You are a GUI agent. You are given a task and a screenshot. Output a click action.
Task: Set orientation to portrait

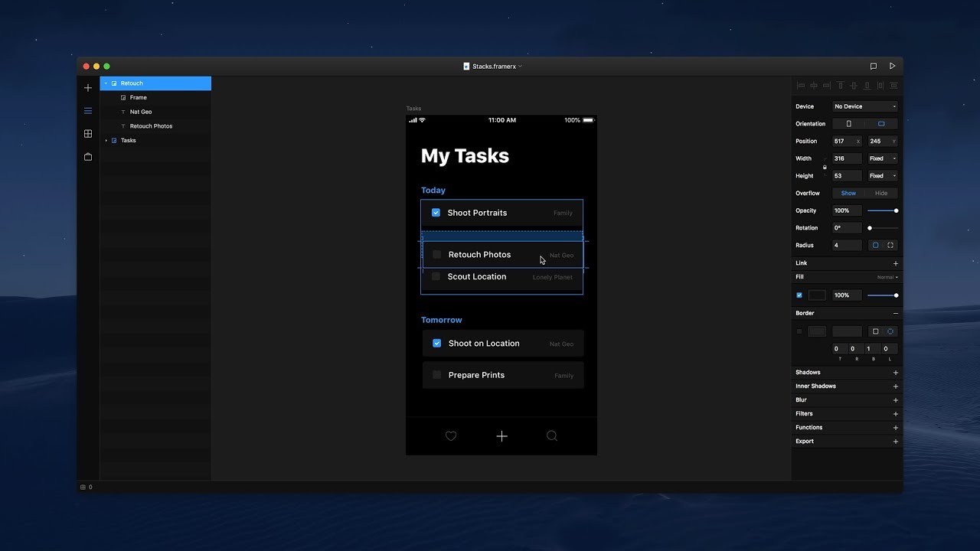pyautogui.click(x=848, y=124)
